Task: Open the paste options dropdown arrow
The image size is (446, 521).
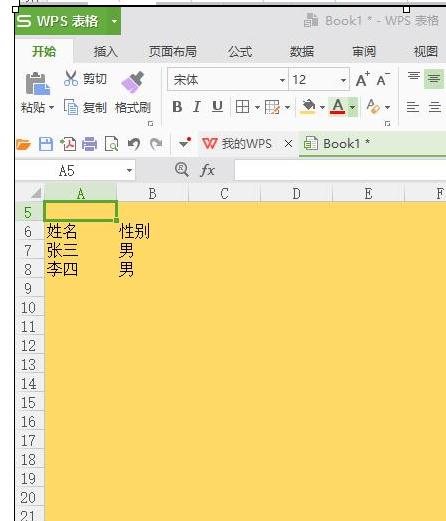Action: pyautogui.click(x=52, y=108)
